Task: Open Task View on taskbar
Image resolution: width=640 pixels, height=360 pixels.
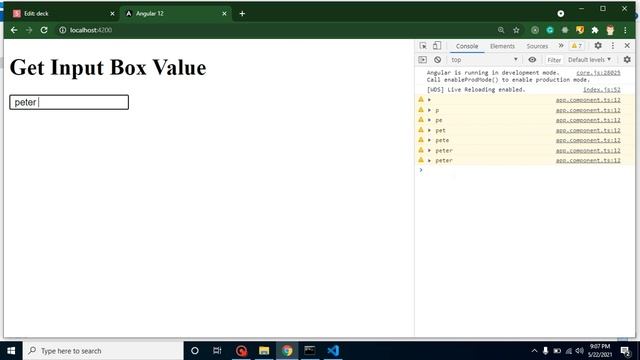Action: [x=217, y=351]
